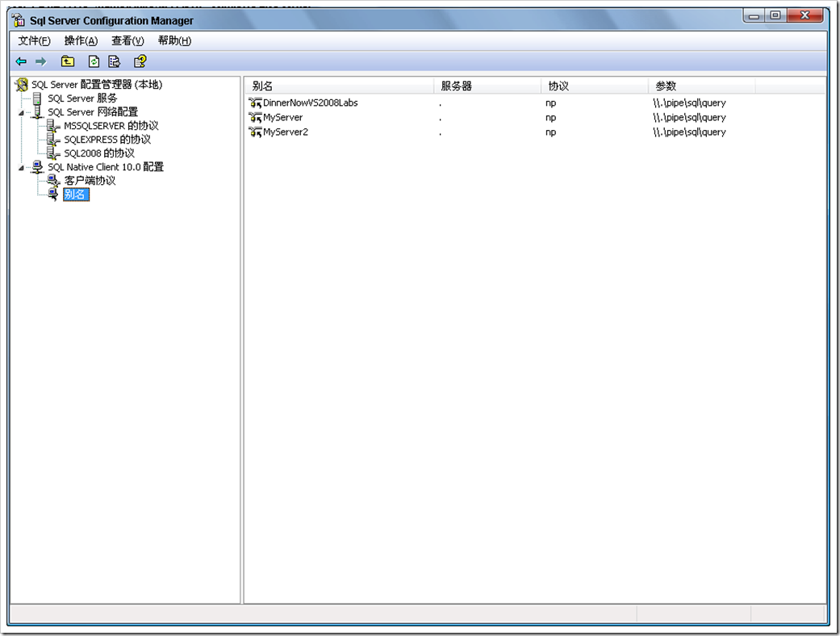
Task: Select SQL Server 网络配置 tree label
Action: click(93, 112)
